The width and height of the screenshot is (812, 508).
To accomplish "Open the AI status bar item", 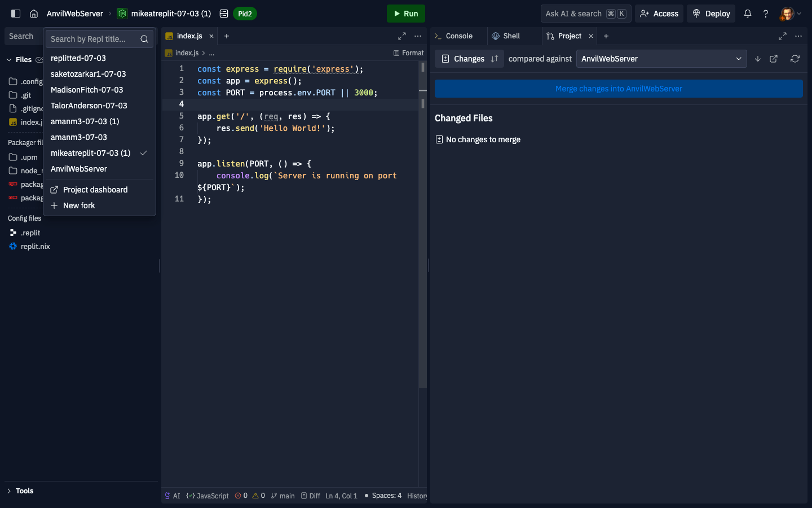I will pos(173,496).
